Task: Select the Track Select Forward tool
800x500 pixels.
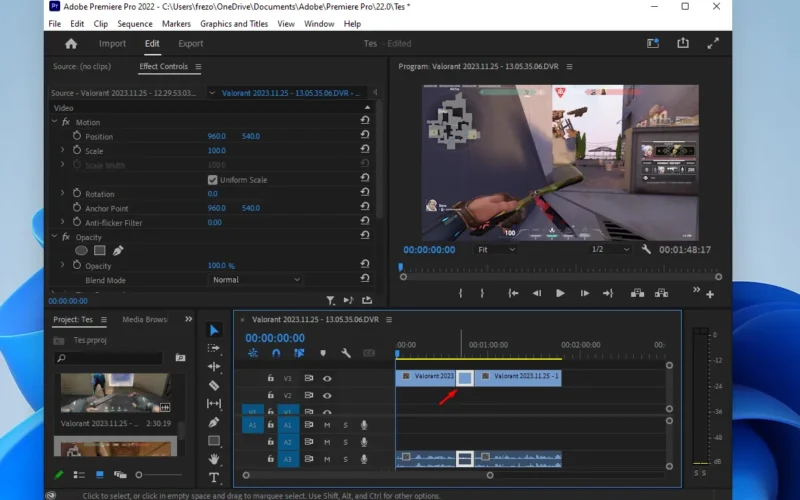Action: [x=214, y=348]
